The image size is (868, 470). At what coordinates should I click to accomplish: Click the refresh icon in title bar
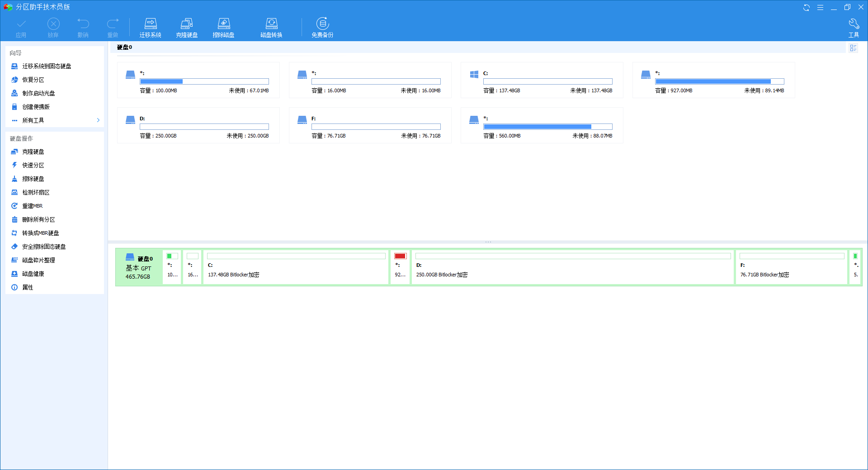[x=806, y=7]
